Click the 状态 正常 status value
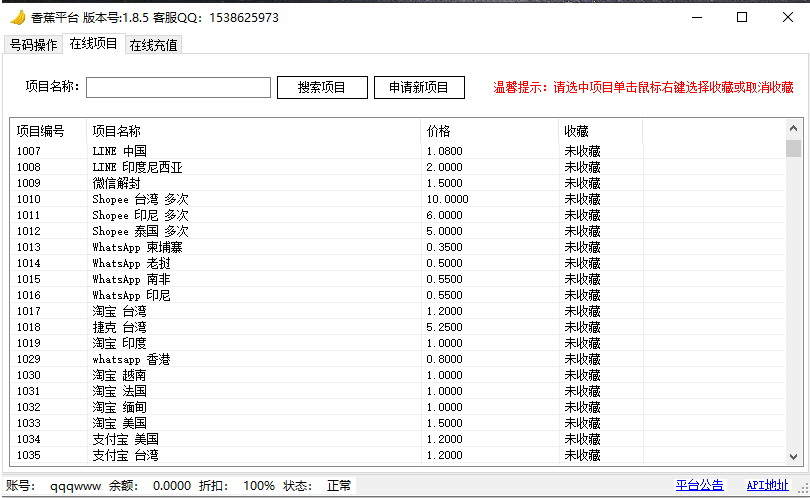810x498 pixels. (x=339, y=486)
